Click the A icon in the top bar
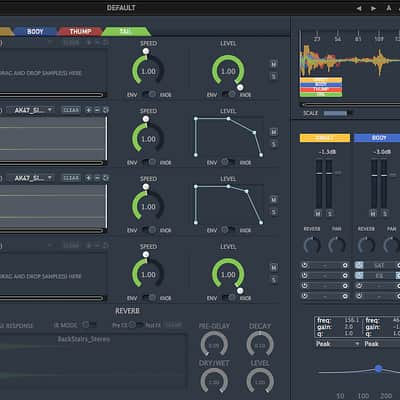 [389, 8]
